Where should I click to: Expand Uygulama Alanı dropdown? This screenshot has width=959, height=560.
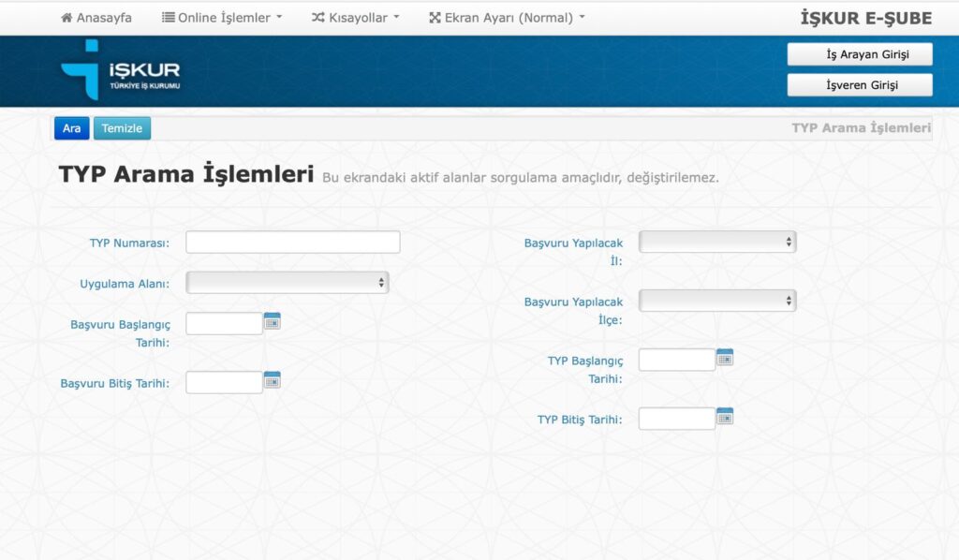click(288, 283)
